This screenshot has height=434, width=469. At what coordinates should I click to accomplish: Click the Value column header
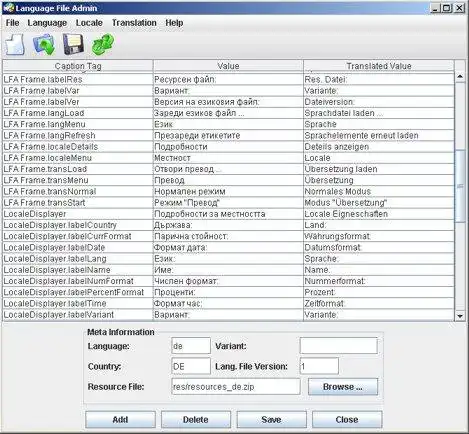[x=228, y=66]
